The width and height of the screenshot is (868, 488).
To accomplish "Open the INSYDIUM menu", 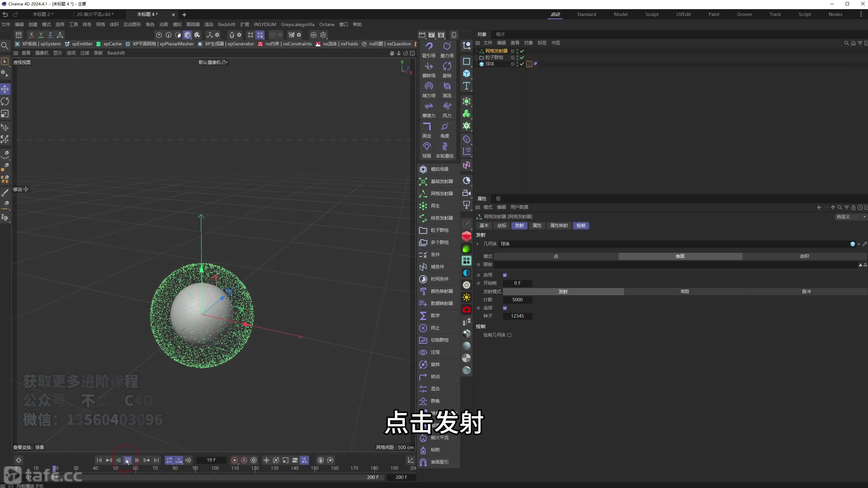I will (265, 24).
